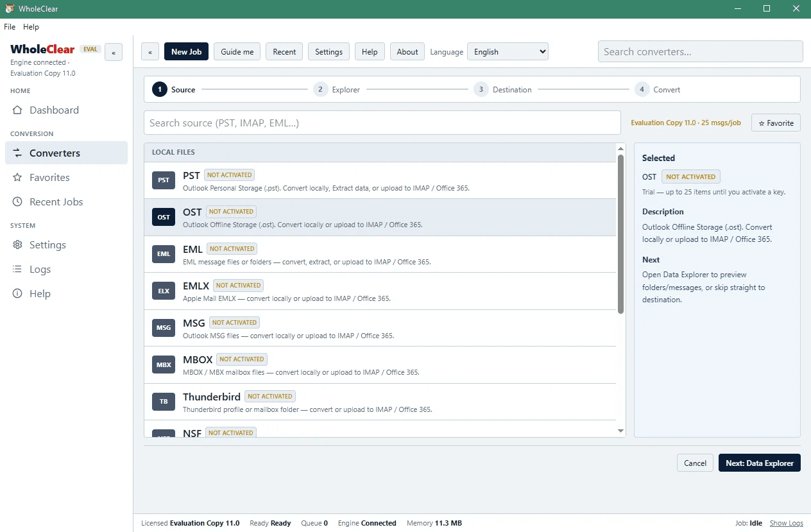Screen dimensions: 811x532
Task: Open the Language dropdown set to English
Action: [508, 52]
